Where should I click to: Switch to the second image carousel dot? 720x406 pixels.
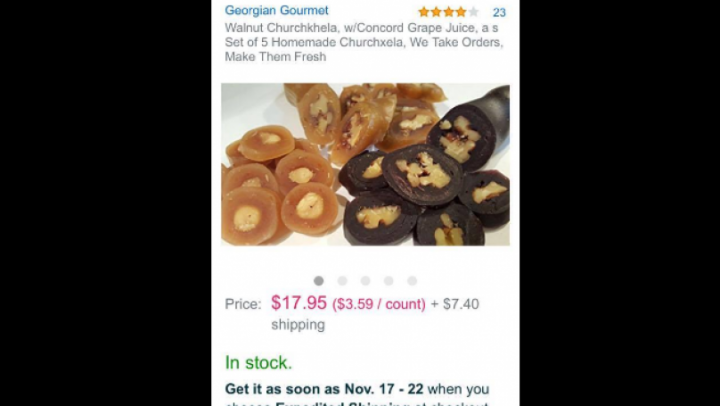pyautogui.click(x=342, y=281)
